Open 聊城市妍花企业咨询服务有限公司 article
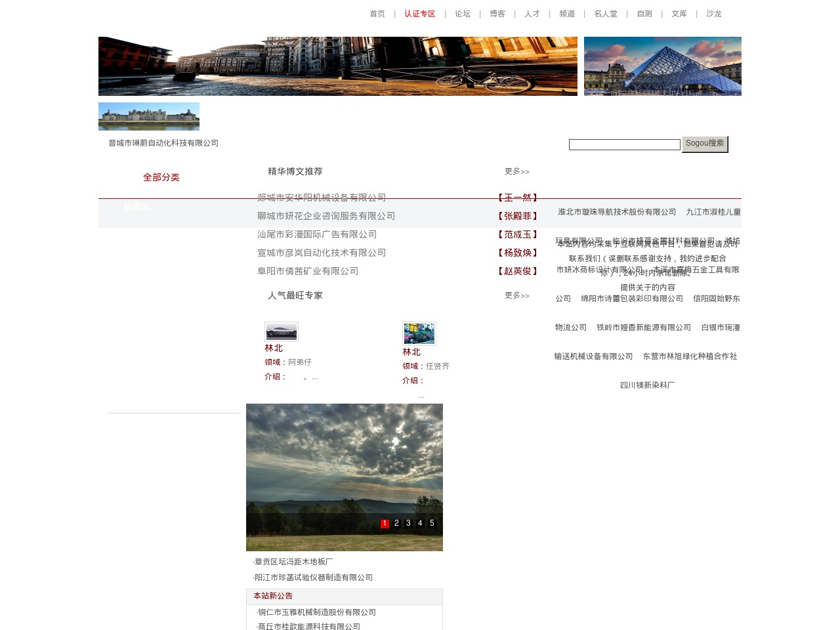 326,216
